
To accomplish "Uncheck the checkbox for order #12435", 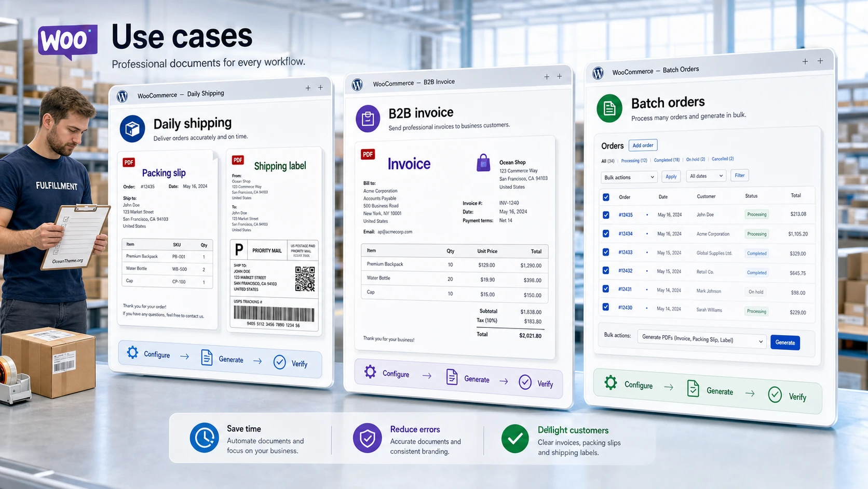I will click(606, 215).
